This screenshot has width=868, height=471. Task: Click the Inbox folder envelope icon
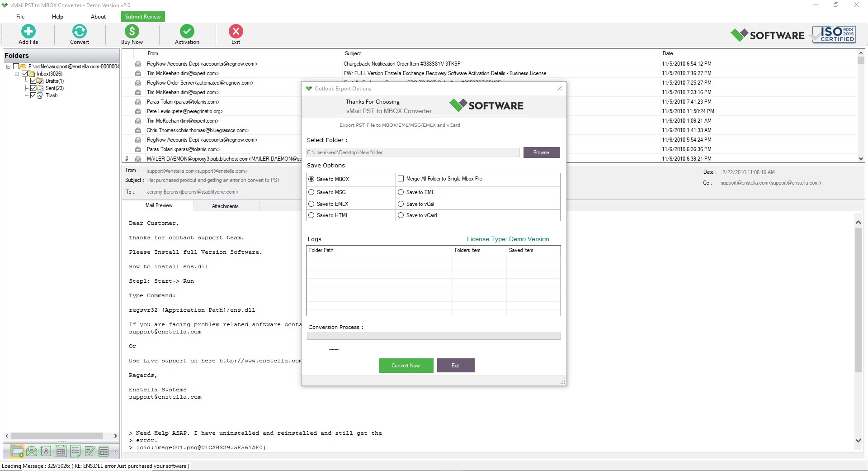(x=32, y=74)
